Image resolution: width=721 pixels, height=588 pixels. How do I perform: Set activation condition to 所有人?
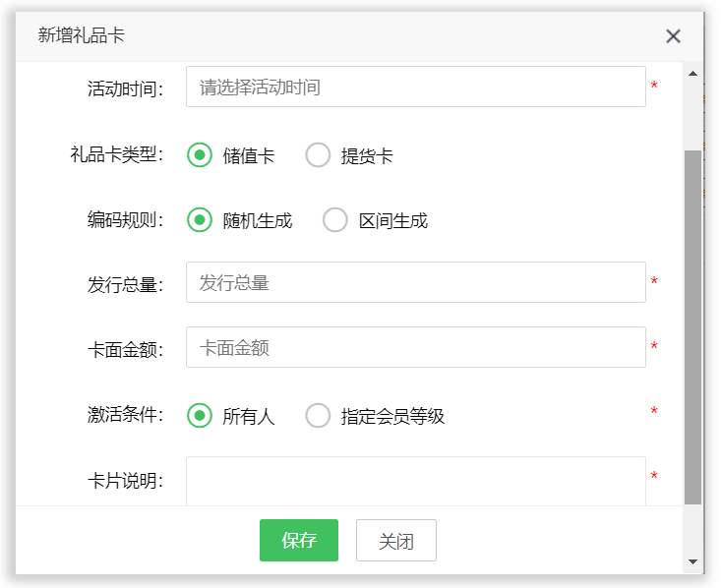(x=200, y=416)
